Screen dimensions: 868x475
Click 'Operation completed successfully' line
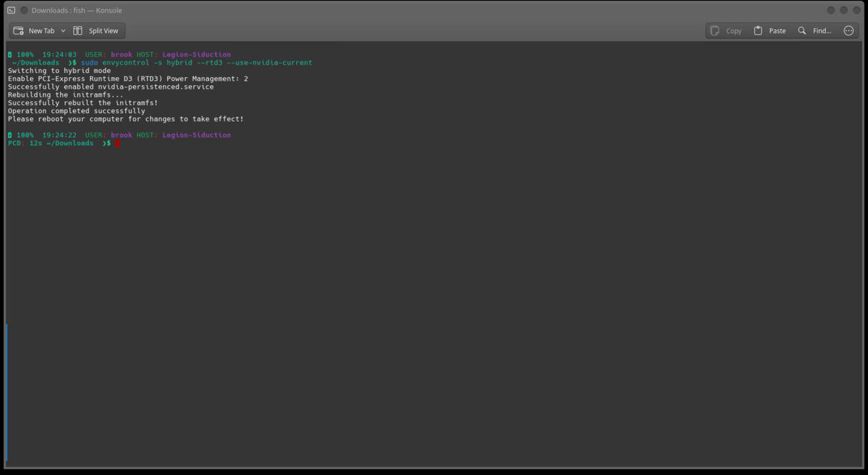(x=77, y=111)
